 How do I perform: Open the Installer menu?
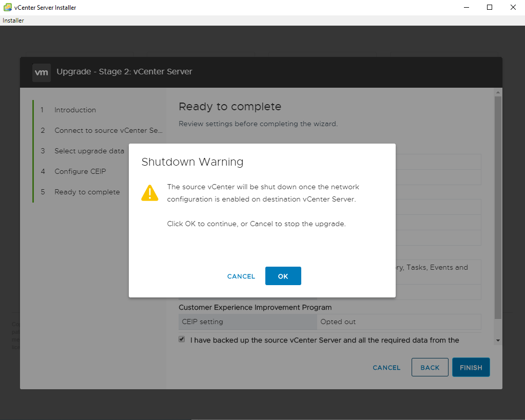pos(13,21)
